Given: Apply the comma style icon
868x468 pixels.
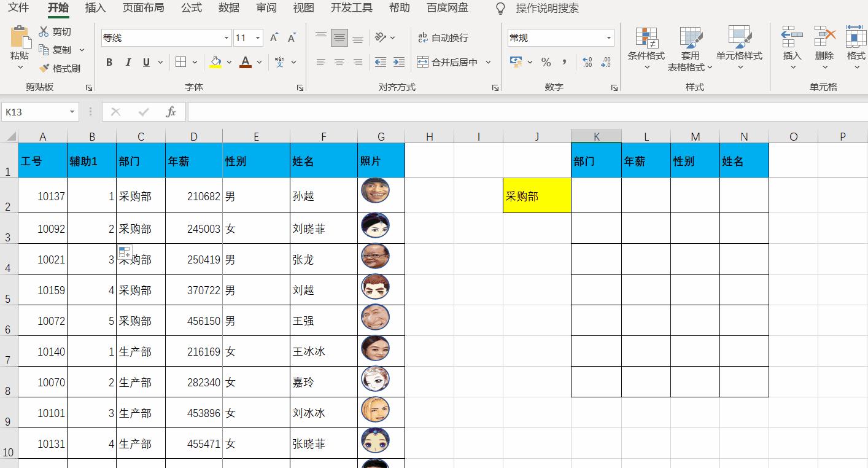Looking at the screenshot, I should (x=563, y=61).
